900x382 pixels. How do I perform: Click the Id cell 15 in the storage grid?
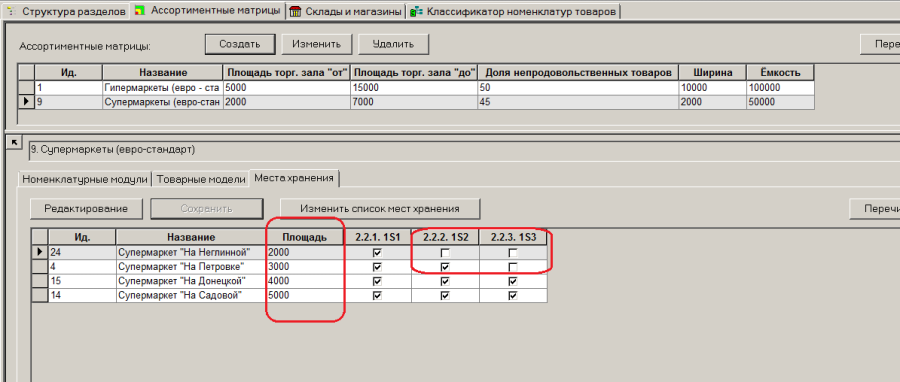(82, 281)
